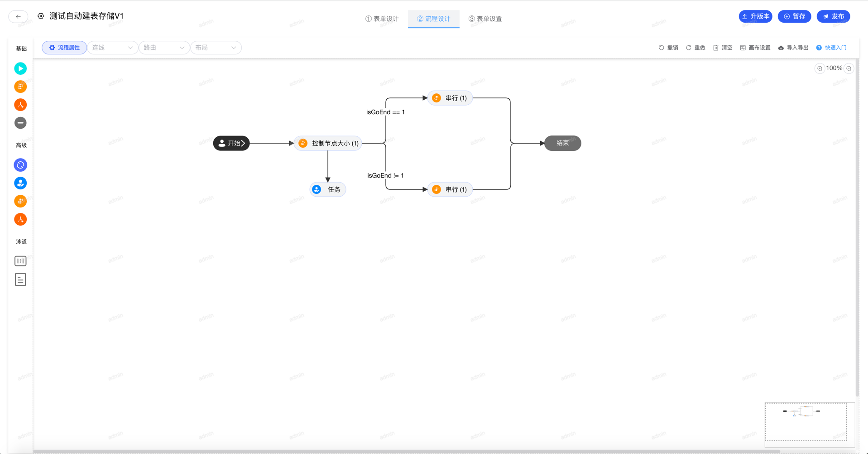The image size is (868, 454).
Task: Switch to the 表单设置 tab
Action: tap(485, 19)
